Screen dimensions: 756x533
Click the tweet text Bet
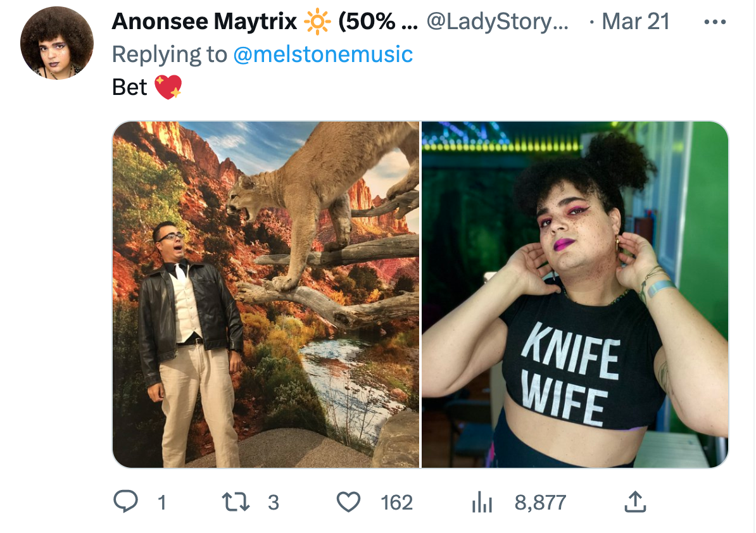[x=129, y=87]
